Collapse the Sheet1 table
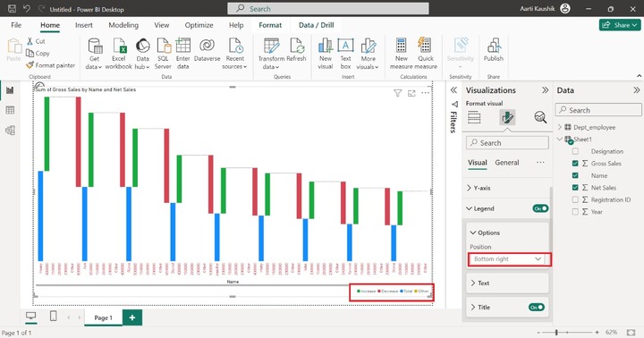The width and height of the screenshot is (644, 338). pyautogui.click(x=560, y=139)
